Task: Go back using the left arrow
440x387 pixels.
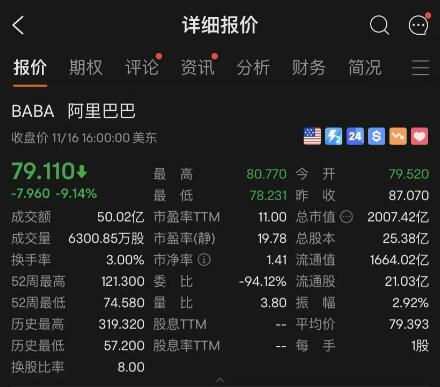Action: pyautogui.click(x=18, y=25)
